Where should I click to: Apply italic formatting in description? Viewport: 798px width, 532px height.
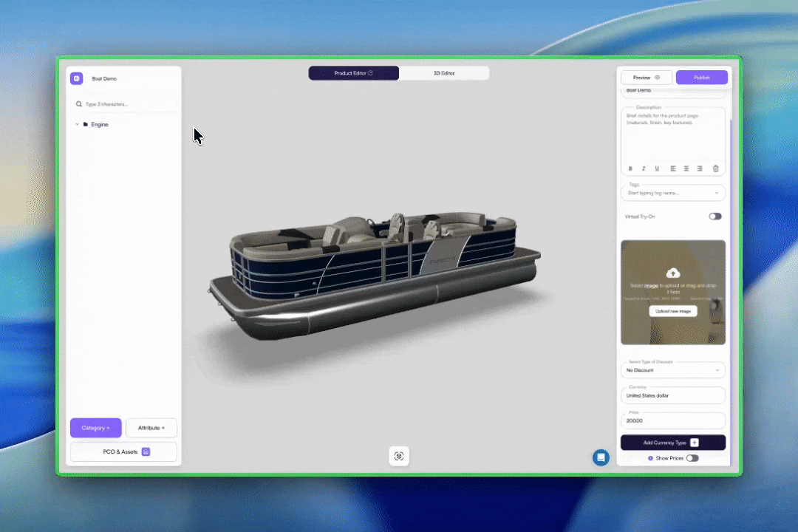point(644,168)
